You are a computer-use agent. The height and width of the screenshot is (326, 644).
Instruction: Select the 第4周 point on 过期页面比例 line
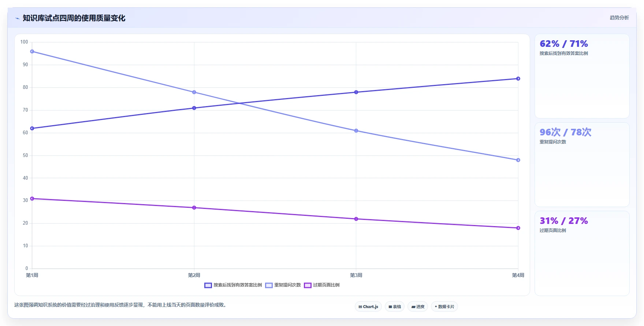click(x=518, y=228)
